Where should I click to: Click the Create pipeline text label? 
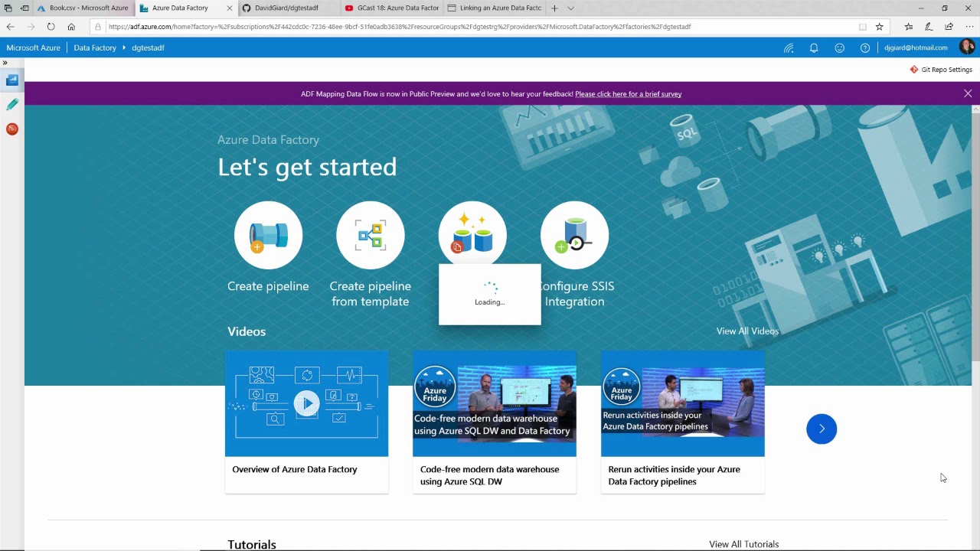(x=268, y=286)
